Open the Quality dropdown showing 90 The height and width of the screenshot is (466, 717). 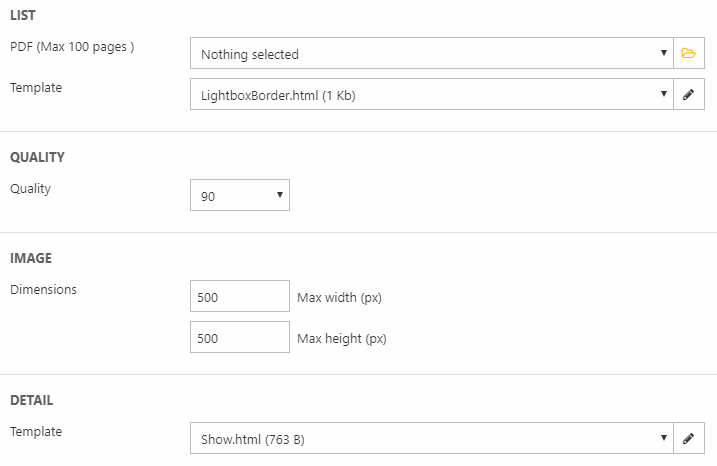pos(240,196)
